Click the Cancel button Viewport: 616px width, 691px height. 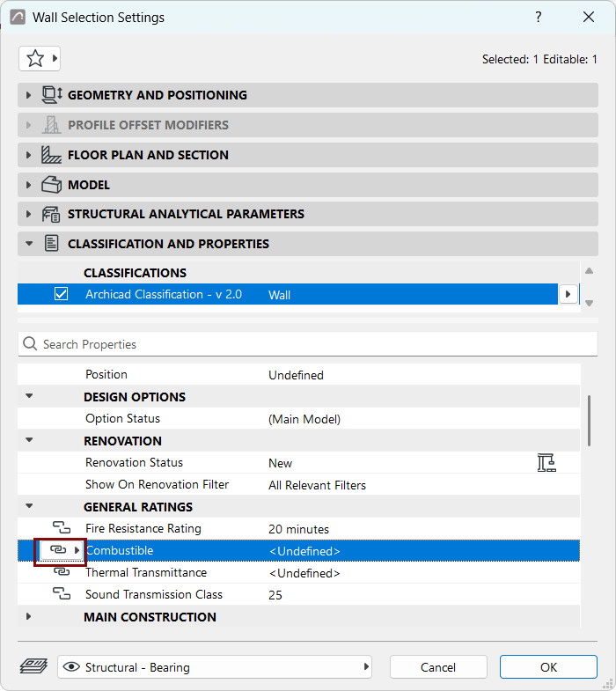438,666
